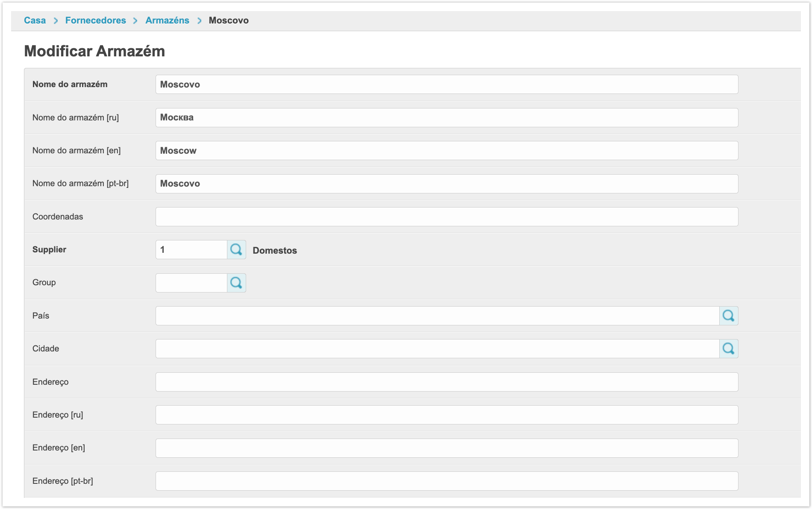This screenshot has width=812, height=509.
Task: Open the Group lookup magnifier icon
Action: coord(236,283)
